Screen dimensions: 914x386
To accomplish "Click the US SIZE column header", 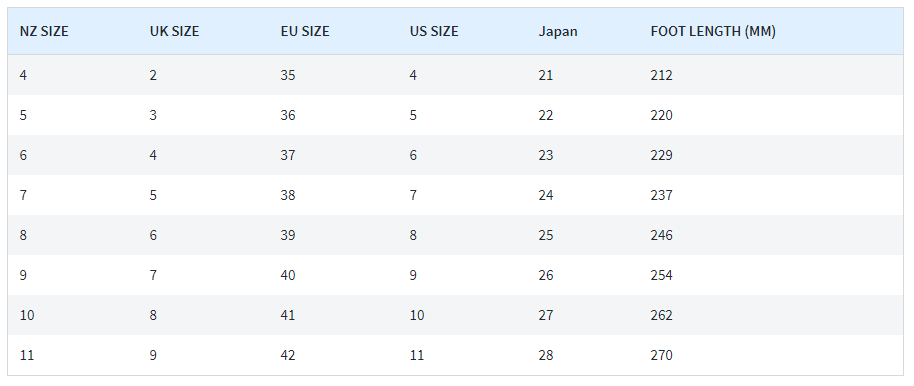I will coord(434,31).
